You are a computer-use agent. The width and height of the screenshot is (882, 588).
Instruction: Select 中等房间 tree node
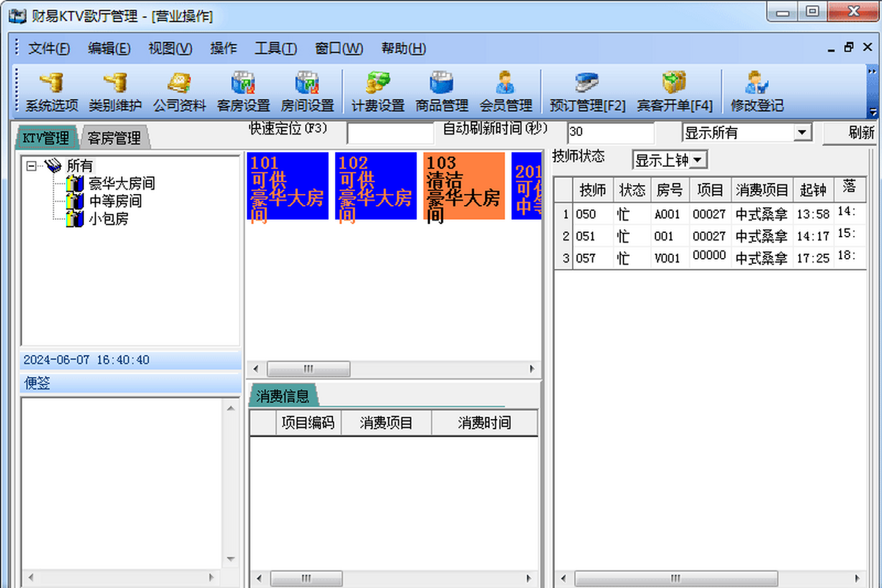tap(115, 201)
